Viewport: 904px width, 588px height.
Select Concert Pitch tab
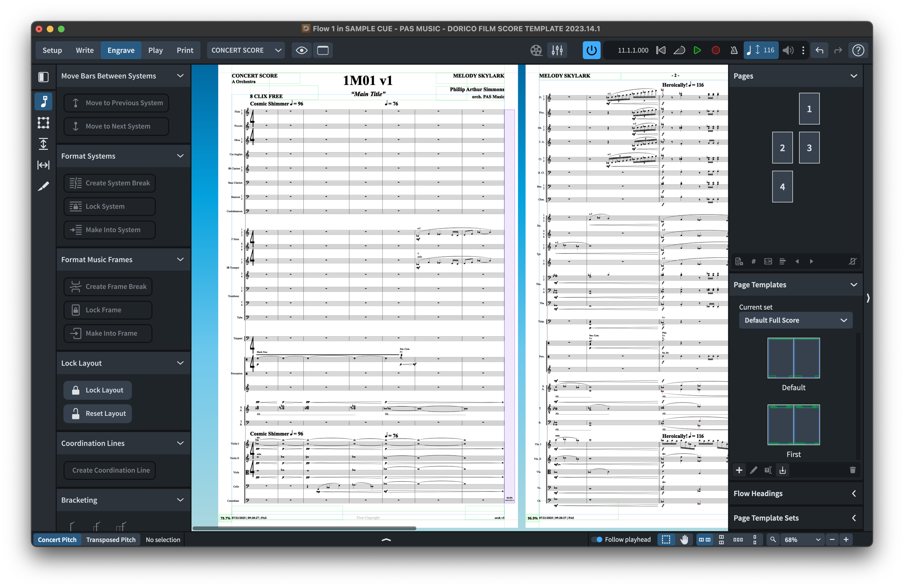pyautogui.click(x=57, y=540)
